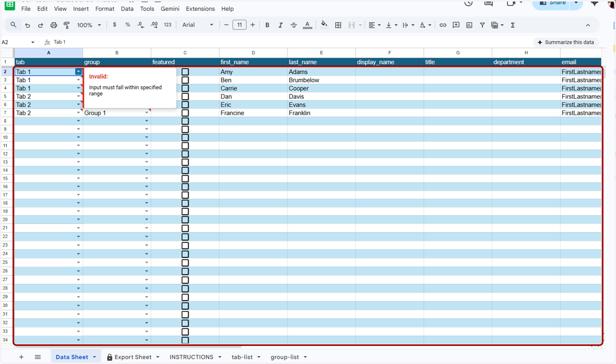Toggle strikethrough formatting
This screenshot has height=364, width=616.
294,25
